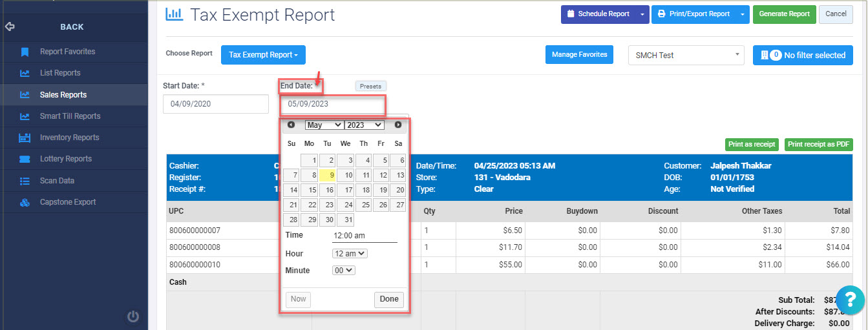Click Sales Reports chart icon

tap(25, 95)
